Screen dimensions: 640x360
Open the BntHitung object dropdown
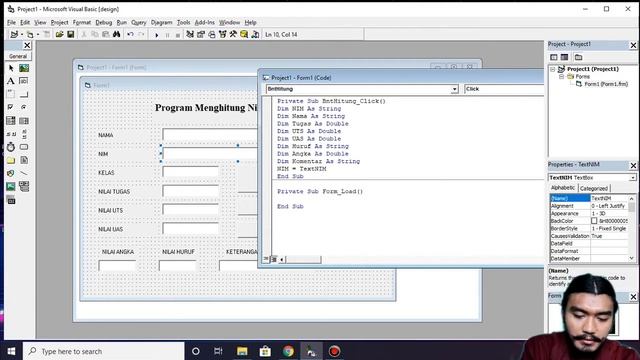pos(454,89)
